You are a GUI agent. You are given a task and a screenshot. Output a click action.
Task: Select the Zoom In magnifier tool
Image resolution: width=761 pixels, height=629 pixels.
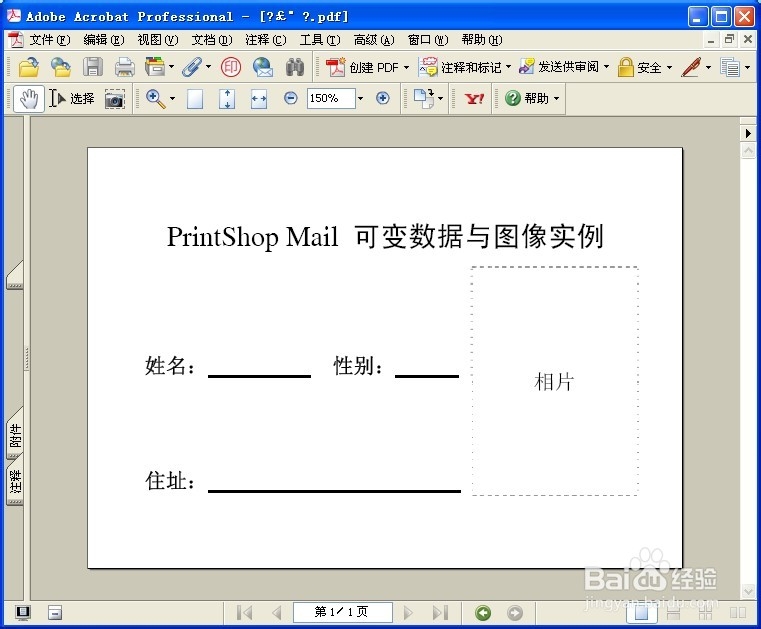[x=155, y=99]
